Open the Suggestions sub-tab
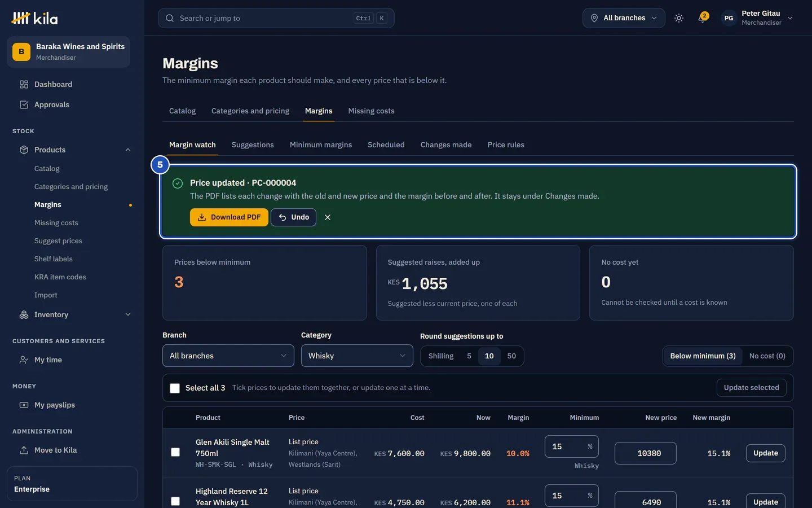Screen dimensions: 812x508 [253, 145]
